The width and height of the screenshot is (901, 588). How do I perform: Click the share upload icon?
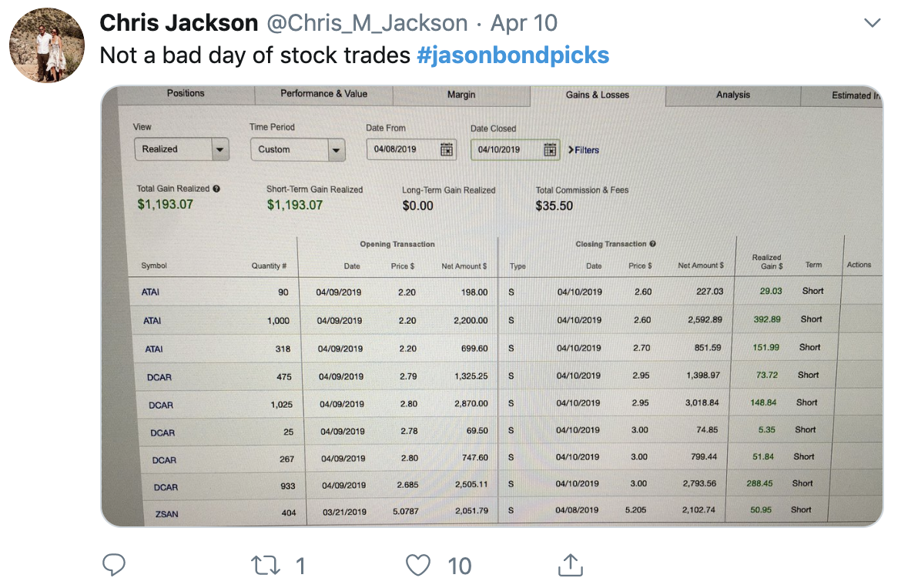[569, 566]
